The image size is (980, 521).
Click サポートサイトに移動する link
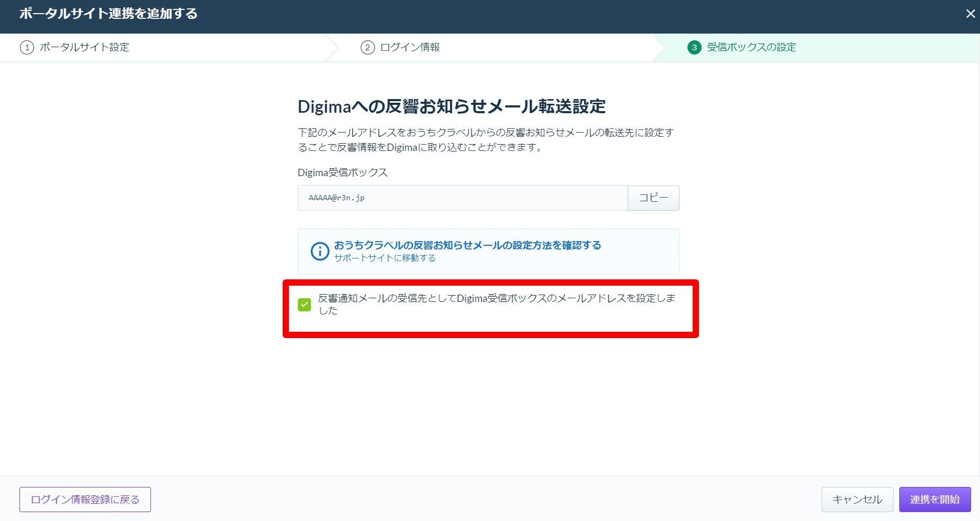pos(385,258)
